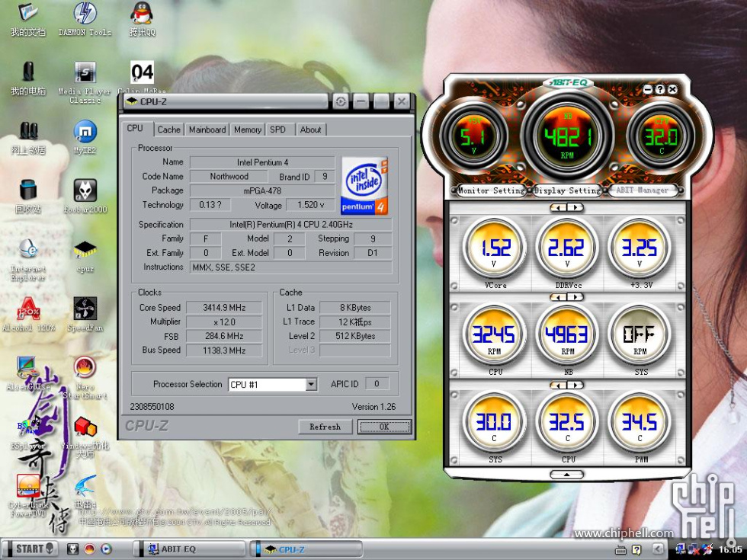Open the Windows optimizer cube desktop icon
The width and height of the screenshot is (747, 560).
[x=85, y=436]
